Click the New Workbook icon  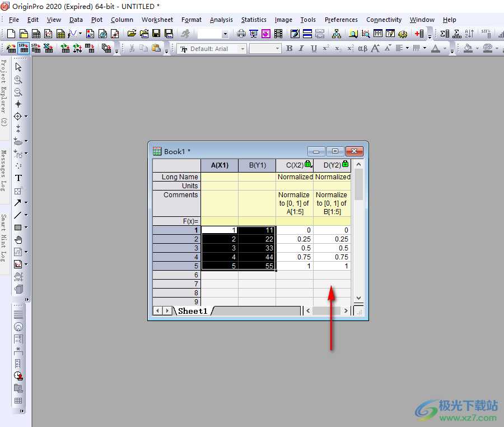tap(36, 34)
